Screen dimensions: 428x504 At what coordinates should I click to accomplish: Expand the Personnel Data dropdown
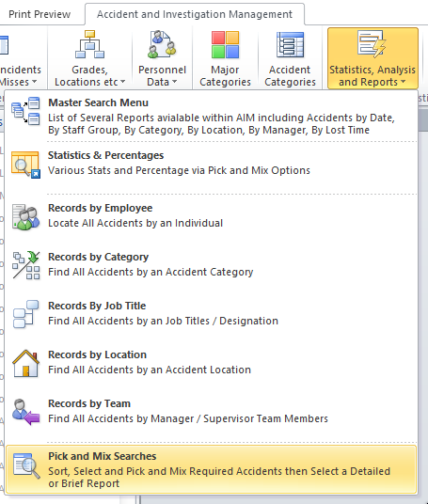pyautogui.click(x=162, y=58)
